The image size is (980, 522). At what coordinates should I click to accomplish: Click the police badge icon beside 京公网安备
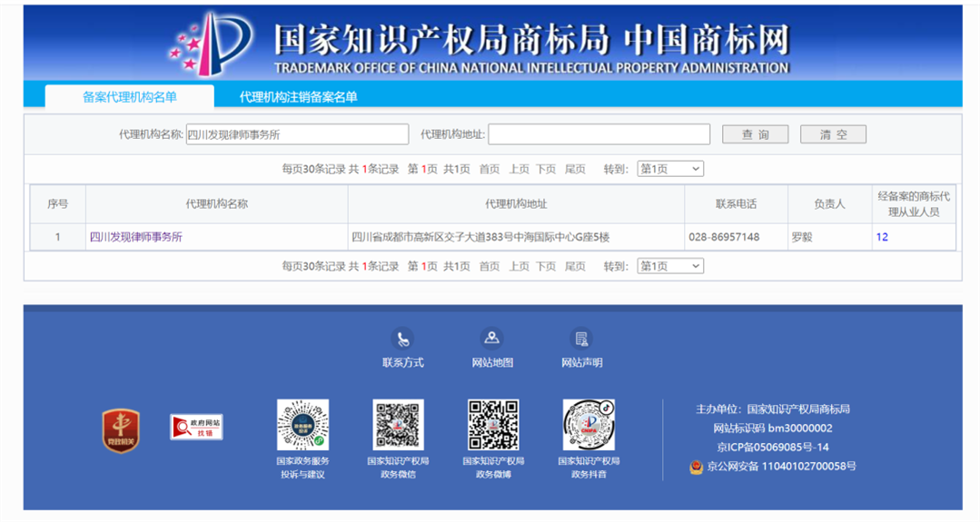pos(697,467)
